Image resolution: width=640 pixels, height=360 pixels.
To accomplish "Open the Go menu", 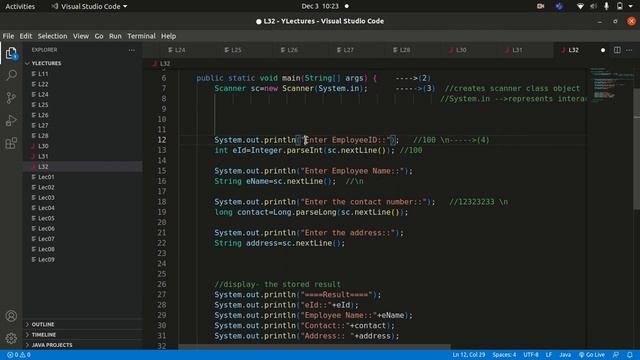I will 99,36.
